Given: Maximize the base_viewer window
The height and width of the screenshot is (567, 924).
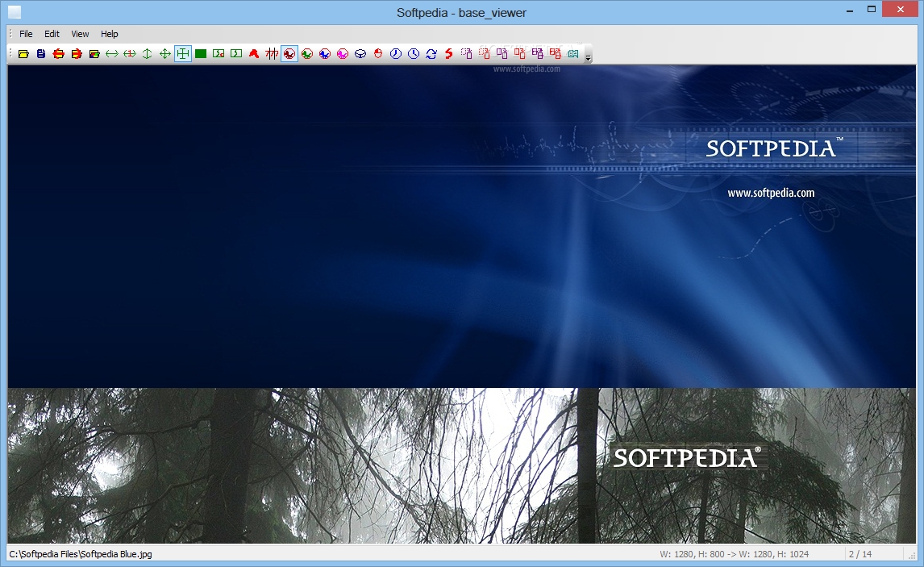Looking at the screenshot, I should click(x=872, y=10).
